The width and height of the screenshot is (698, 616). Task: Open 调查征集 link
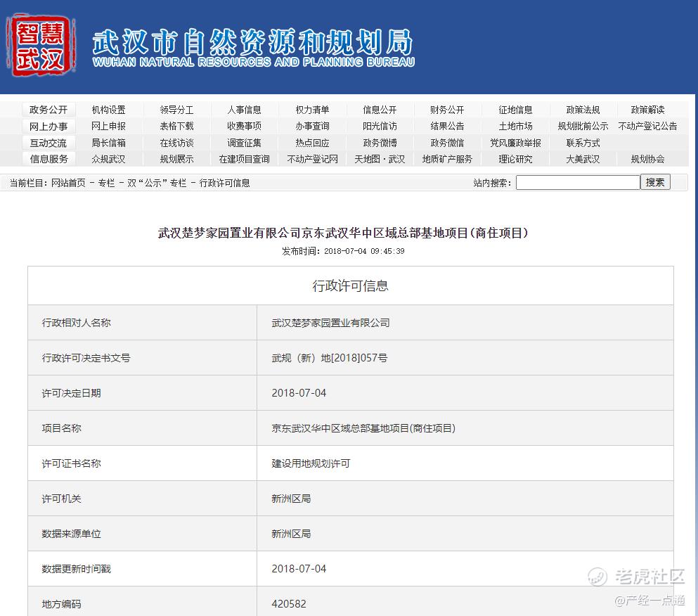pyautogui.click(x=245, y=143)
